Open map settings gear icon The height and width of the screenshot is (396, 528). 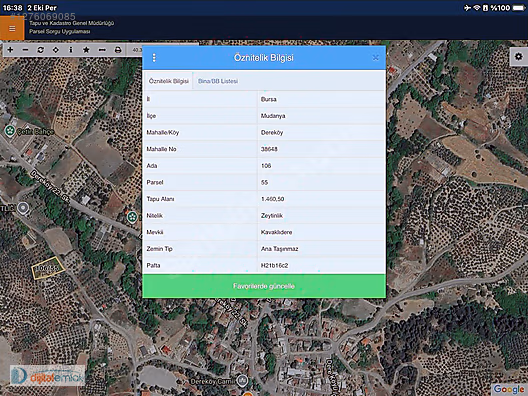pos(519,57)
